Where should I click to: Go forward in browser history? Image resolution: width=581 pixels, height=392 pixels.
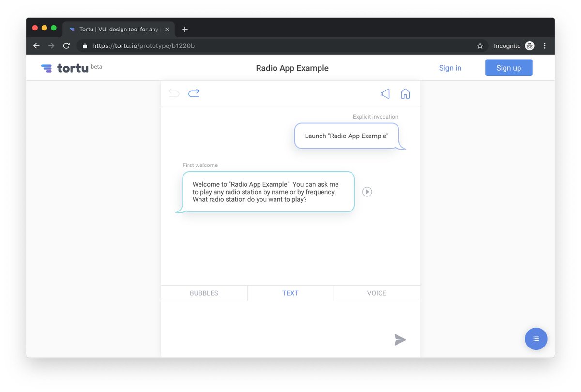51,46
